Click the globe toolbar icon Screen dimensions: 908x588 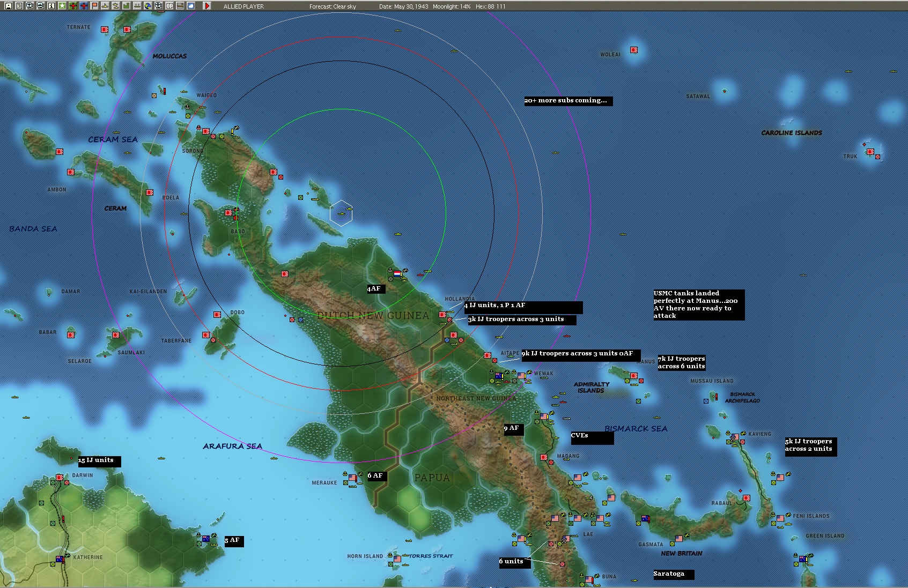point(148,6)
